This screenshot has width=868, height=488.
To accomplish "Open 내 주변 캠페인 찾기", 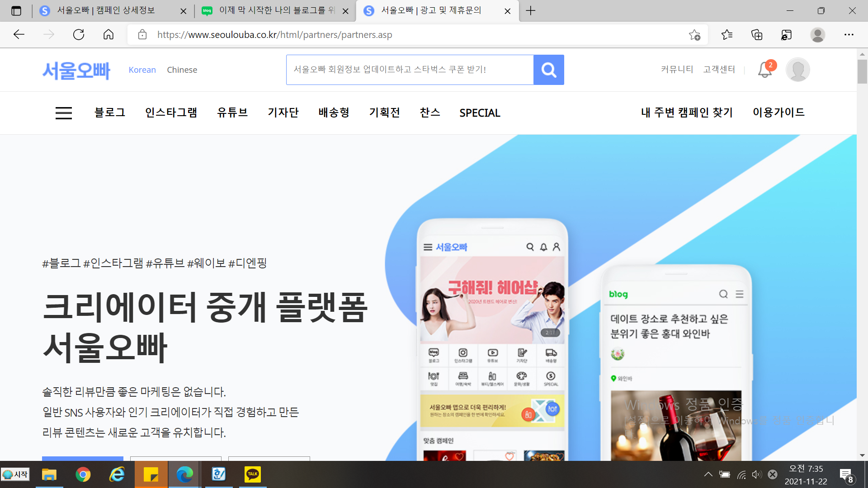I will pyautogui.click(x=687, y=113).
